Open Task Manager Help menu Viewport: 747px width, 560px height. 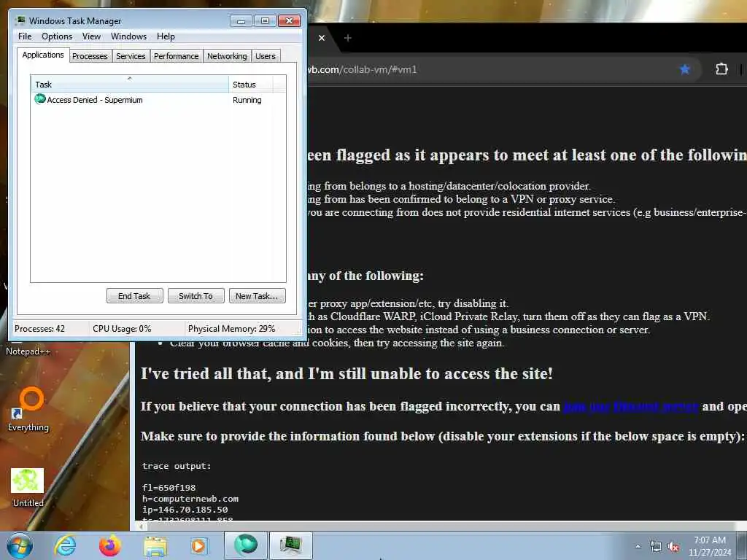[x=166, y=36]
